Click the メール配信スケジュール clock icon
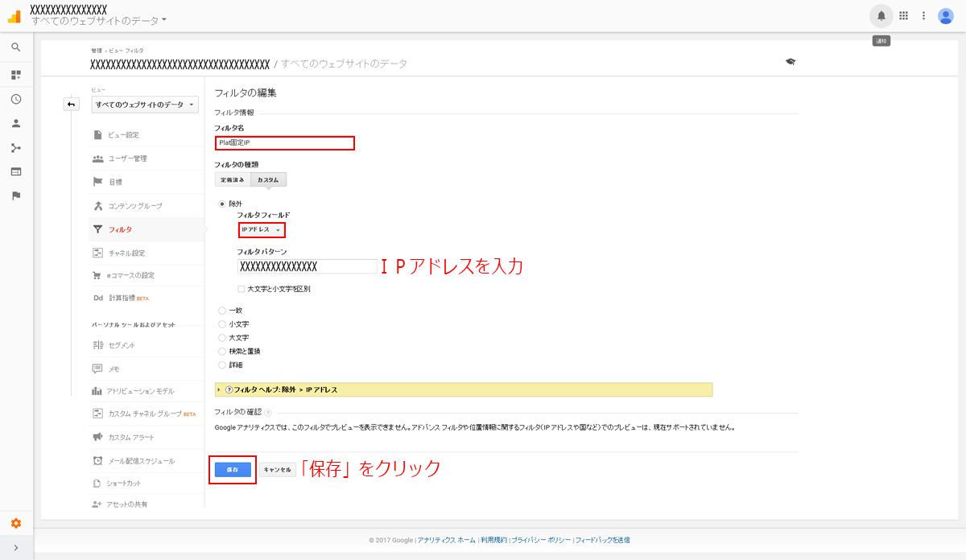 click(x=97, y=460)
